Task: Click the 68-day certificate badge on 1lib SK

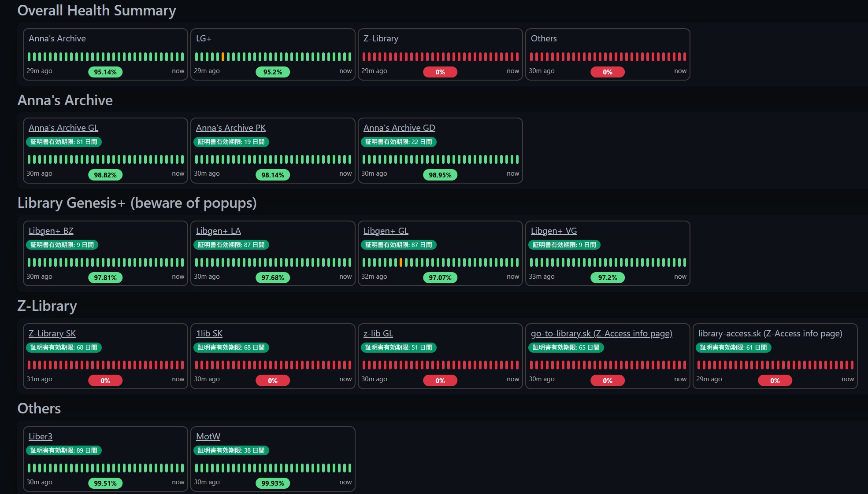Action: [231, 347]
